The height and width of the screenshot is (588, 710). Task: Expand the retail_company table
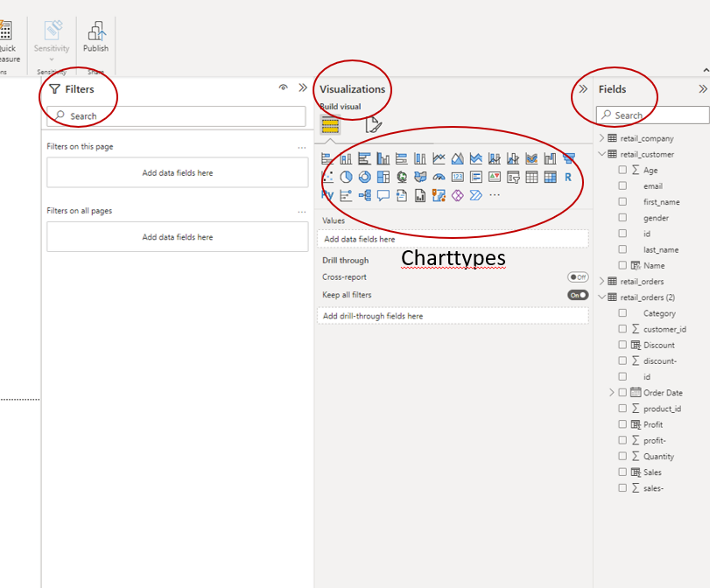(601, 138)
